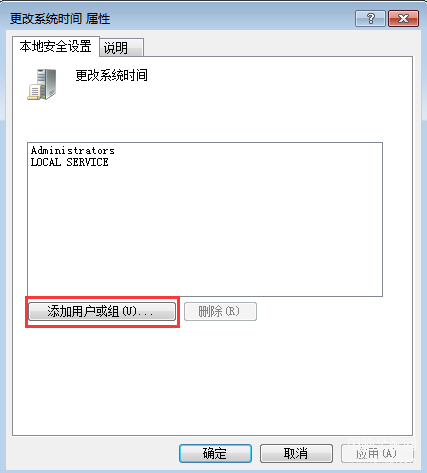
Task: Click the greyed-out 删除(R) button
Action: (220, 312)
